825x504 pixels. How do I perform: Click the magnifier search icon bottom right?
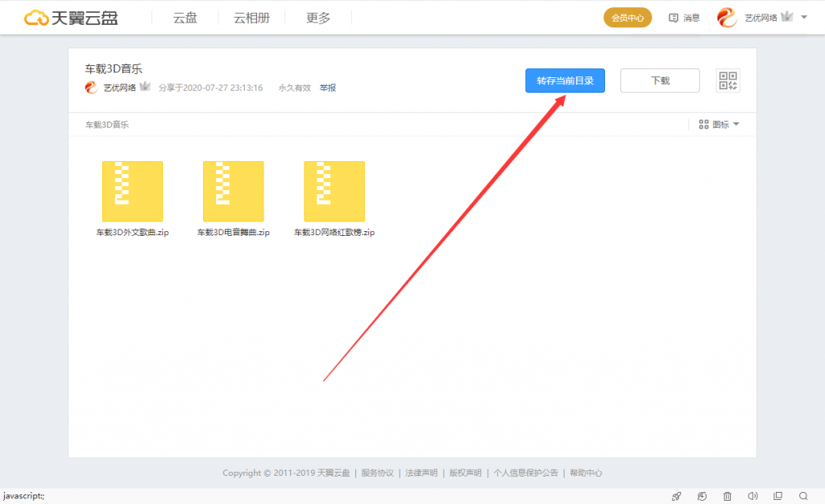pyautogui.click(x=803, y=496)
